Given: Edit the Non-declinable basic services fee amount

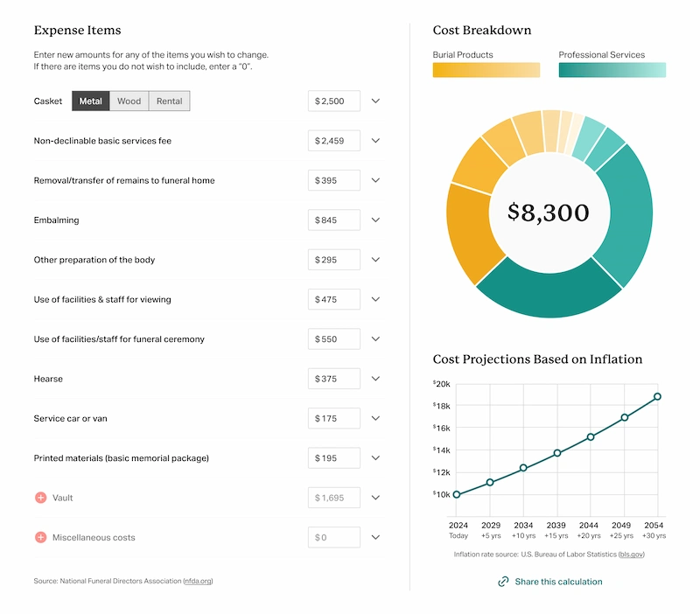Looking at the screenshot, I should tap(334, 141).
